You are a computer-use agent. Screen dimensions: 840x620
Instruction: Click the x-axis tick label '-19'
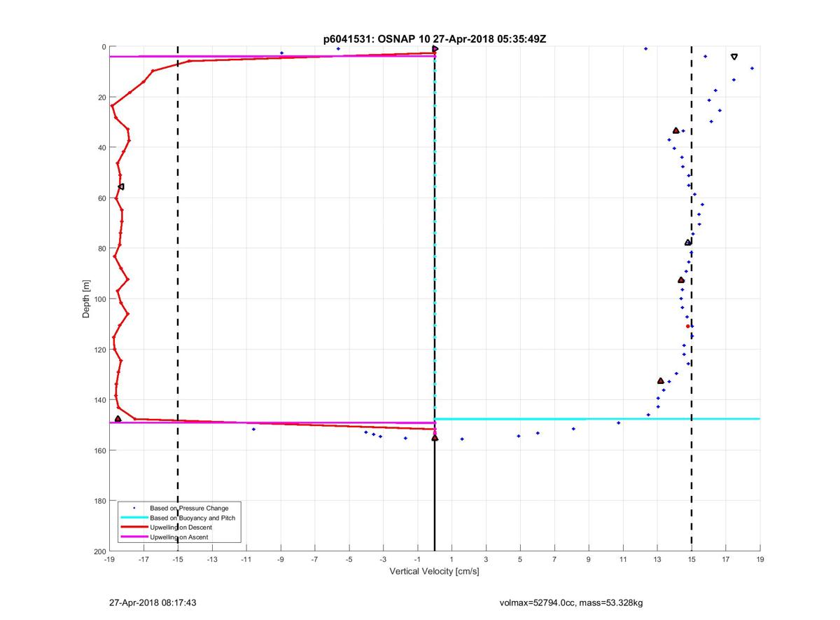(109, 559)
